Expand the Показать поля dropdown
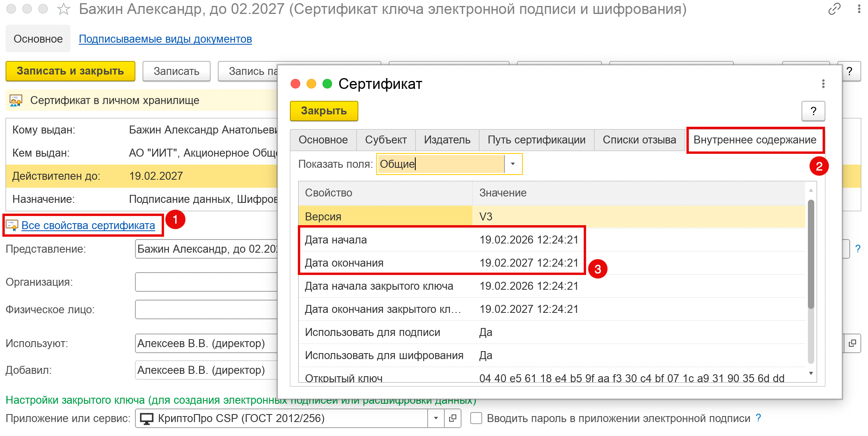This screenshot has height=436, width=868. 513,164
